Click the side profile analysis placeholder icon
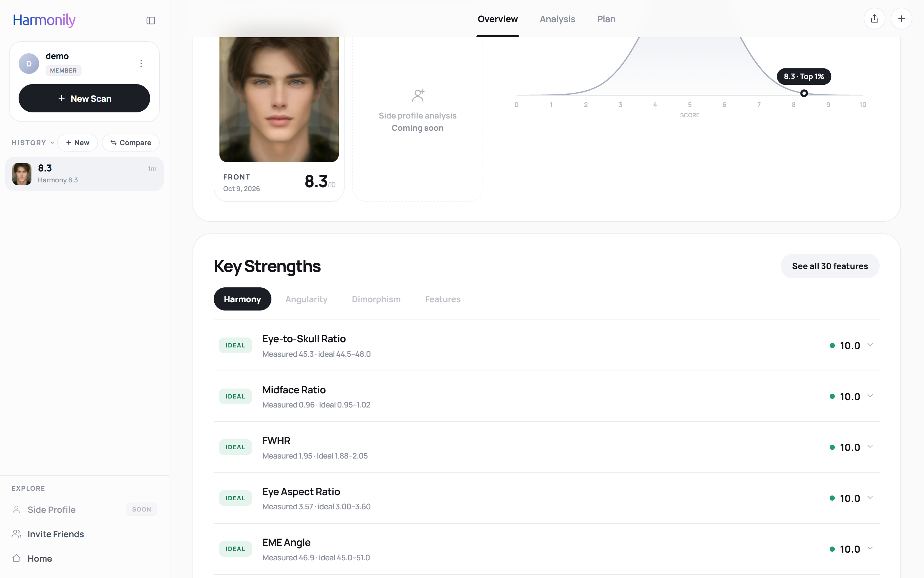Image resolution: width=924 pixels, height=578 pixels. point(418,96)
